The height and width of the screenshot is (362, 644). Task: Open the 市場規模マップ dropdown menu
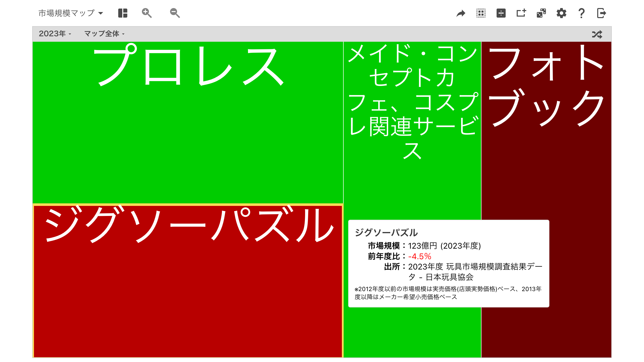tap(71, 13)
